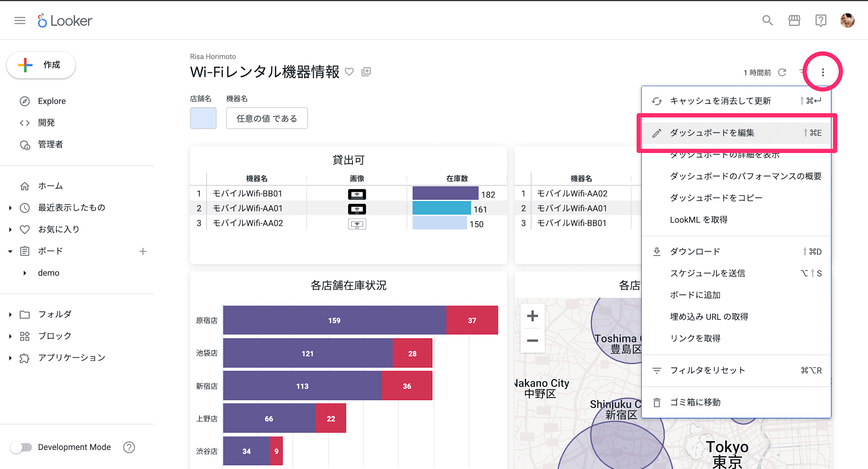Click the add-to-board icon beside title
The image size is (868, 469).
tap(366, 72)
